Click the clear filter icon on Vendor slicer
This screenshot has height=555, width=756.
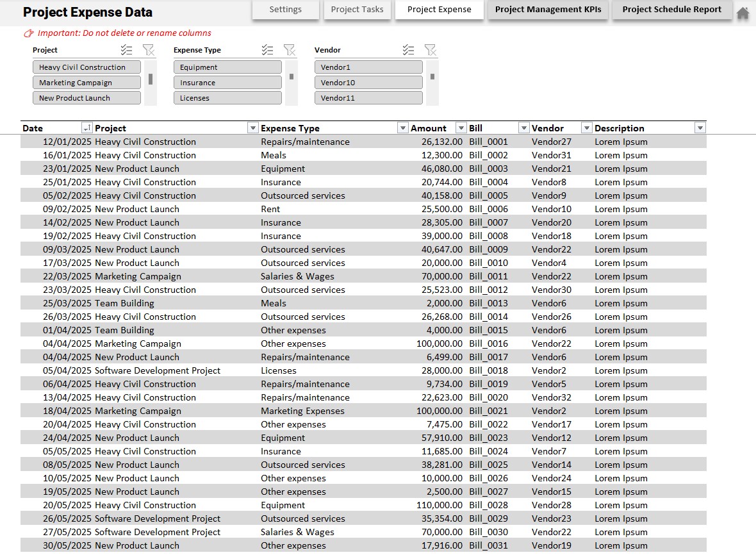pyautogui.click(x=431, y=49)
